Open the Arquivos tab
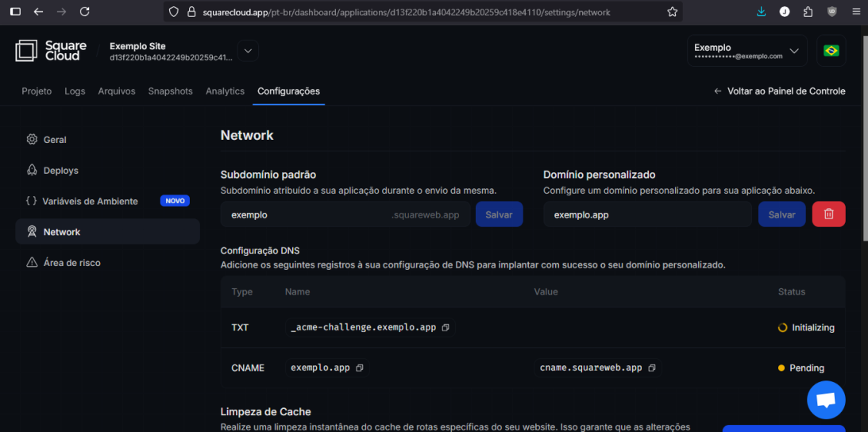 117,91
